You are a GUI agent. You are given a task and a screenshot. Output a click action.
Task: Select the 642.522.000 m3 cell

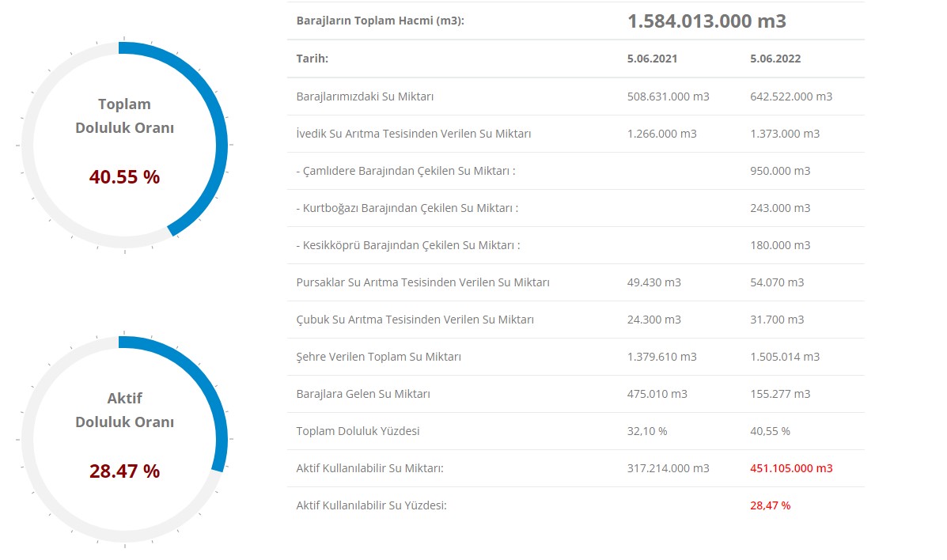pyautogui.click(x=791, y=96)
